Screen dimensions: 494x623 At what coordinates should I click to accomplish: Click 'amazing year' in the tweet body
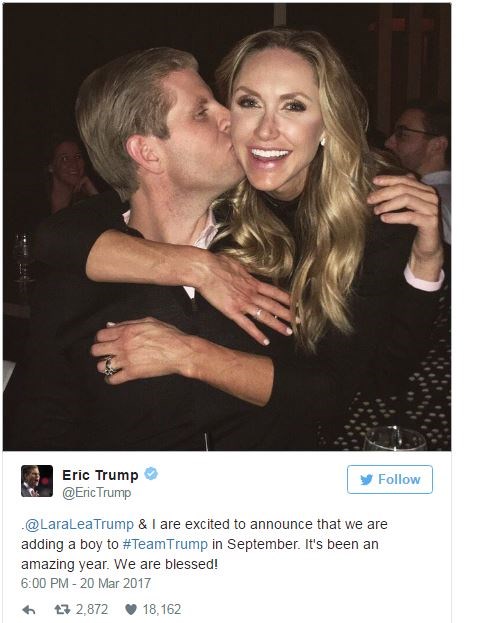click(65, 565)
